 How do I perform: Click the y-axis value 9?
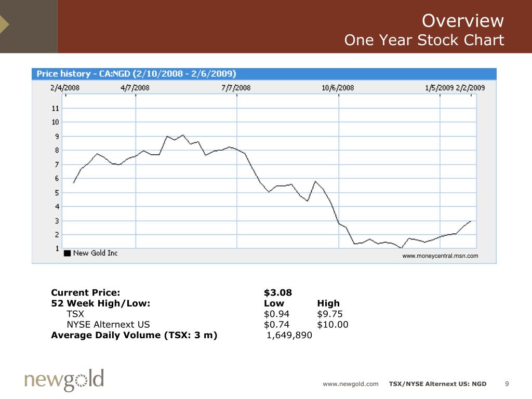57,137
